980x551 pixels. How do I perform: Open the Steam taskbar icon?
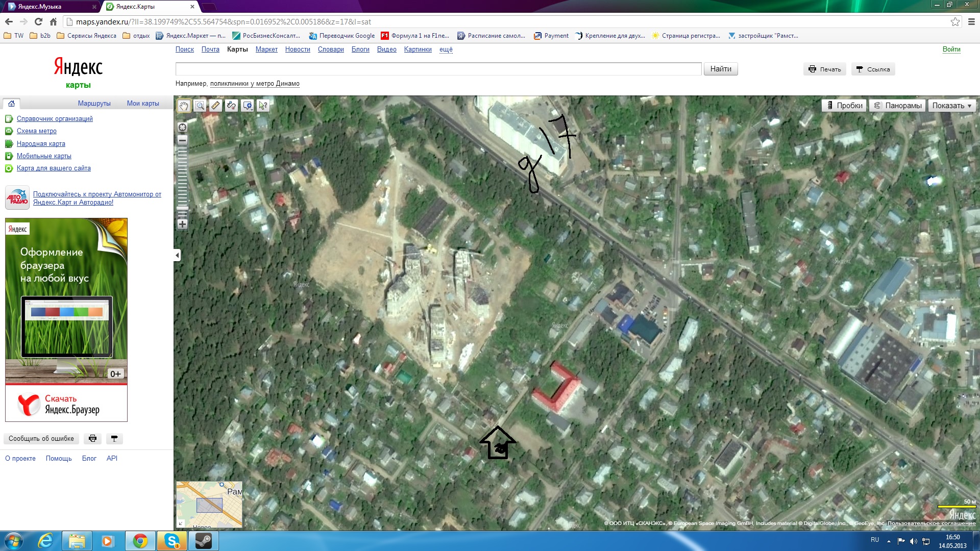204,541
